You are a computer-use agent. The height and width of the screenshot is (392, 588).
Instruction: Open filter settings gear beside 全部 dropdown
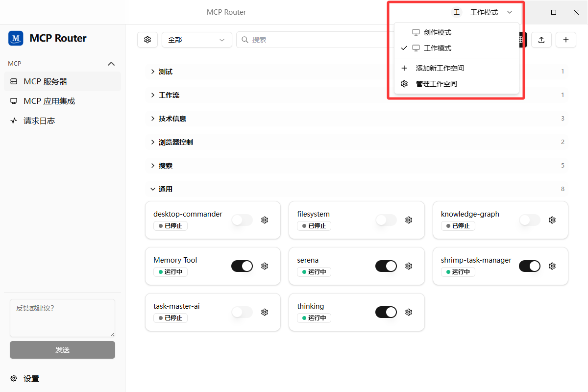click(x=147, y=40)
